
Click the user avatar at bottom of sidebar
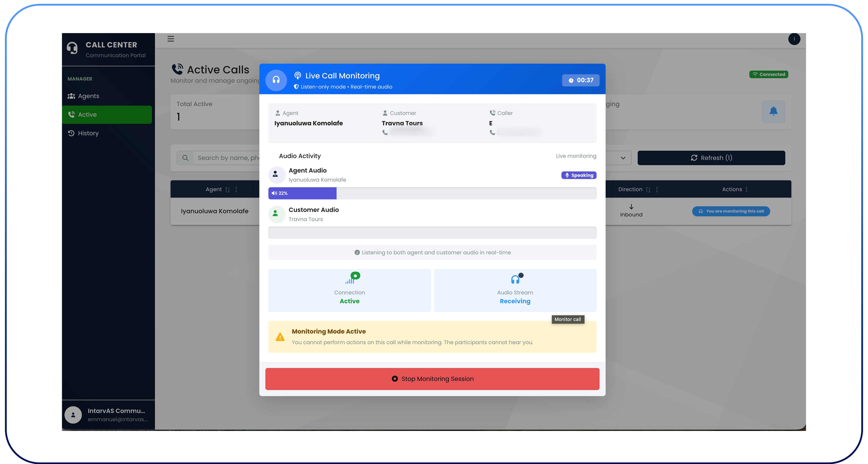(x=73, y=415)
